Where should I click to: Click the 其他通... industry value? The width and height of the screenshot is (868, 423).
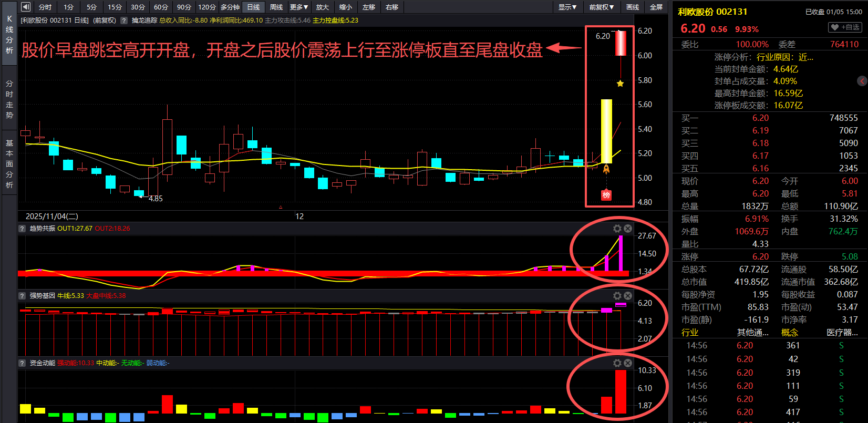point(753,332)
